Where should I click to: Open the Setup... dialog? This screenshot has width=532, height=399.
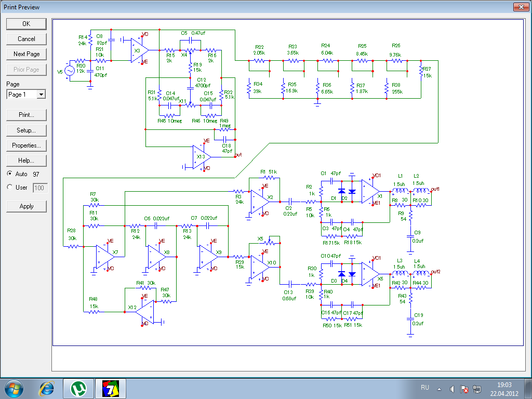point(26,130)
